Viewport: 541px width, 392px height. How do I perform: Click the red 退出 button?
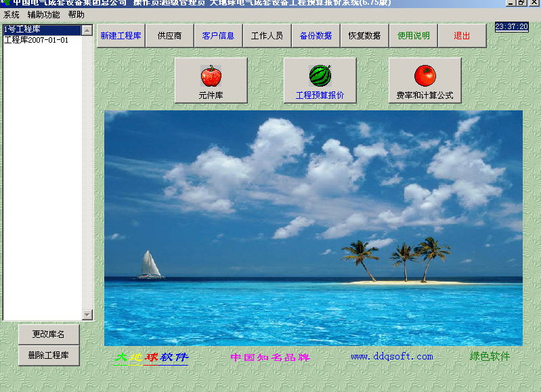462,35
